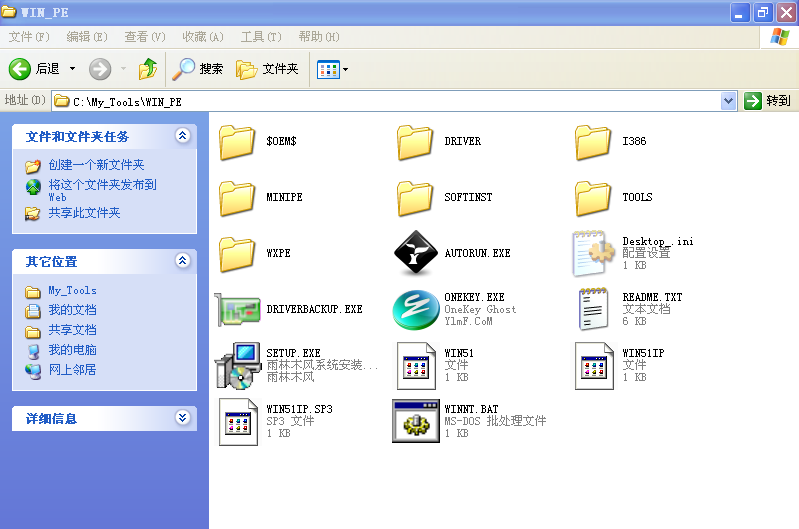The height and width of the screenshot is (529, 799).
Task: Select the I386 folder icon
Action: click(593, 142)
